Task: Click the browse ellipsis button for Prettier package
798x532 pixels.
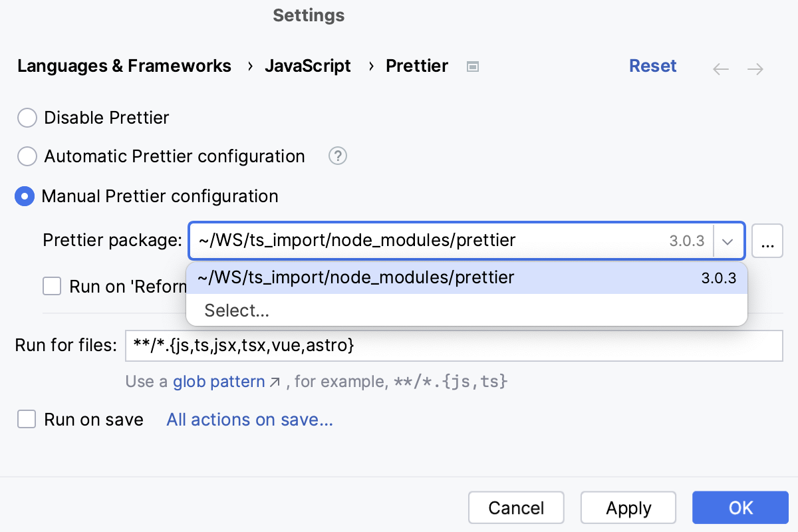Action: point(767,241)
